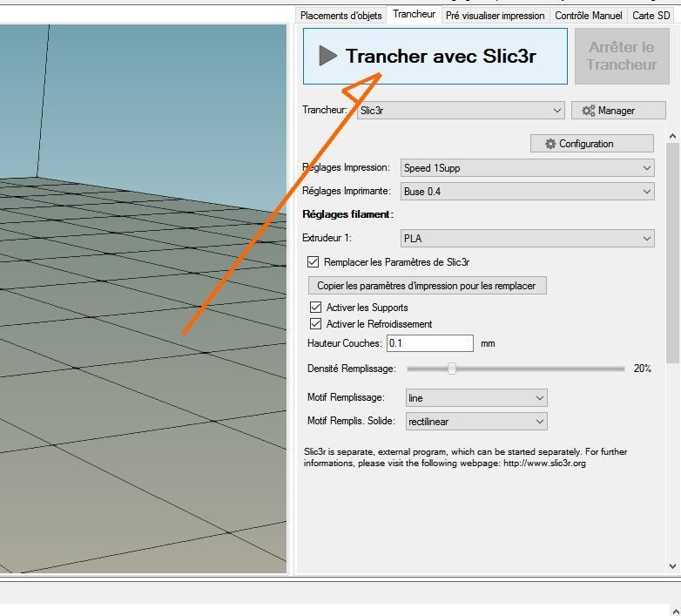Open the Configuration button with gear icon
This screenshot has height=616, width=681.
click(591, 144)
